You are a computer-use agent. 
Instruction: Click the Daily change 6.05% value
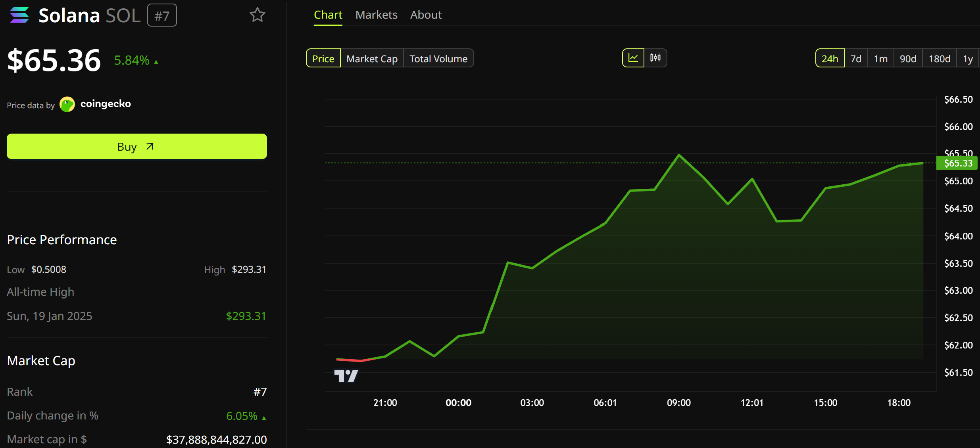pyautogui.click(x=242, y=416)
